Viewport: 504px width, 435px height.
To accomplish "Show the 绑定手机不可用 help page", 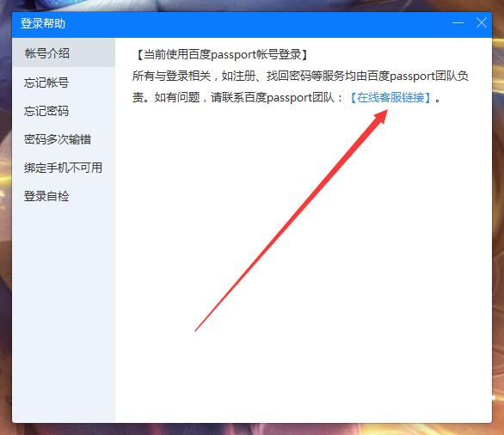I will 64,168.
